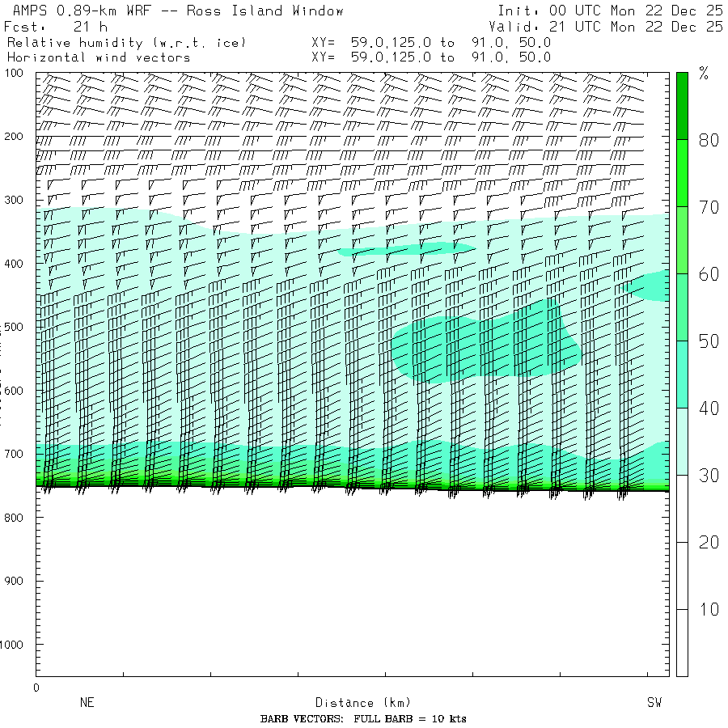This screenshot has width=728, height=728.
Task: Click the 'BARB VECTORS: FULL BARB = 10 kts' caption
Action: [x=363, y=719]
